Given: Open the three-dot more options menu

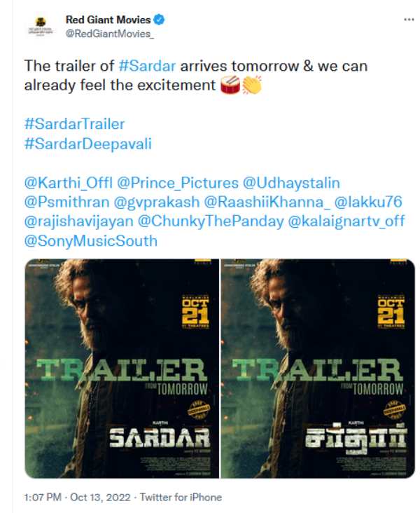Looking at the screenshot, I should tap(409, 20).
